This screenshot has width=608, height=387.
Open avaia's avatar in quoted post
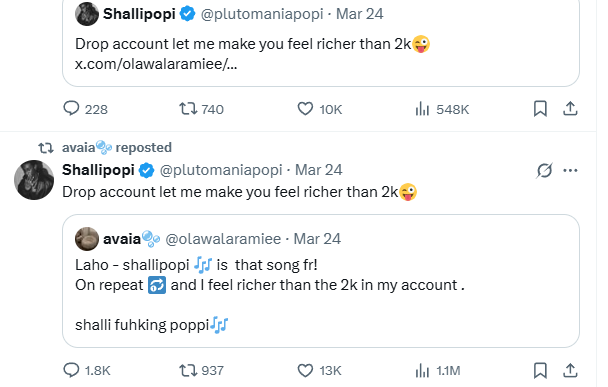click(86, 239)
